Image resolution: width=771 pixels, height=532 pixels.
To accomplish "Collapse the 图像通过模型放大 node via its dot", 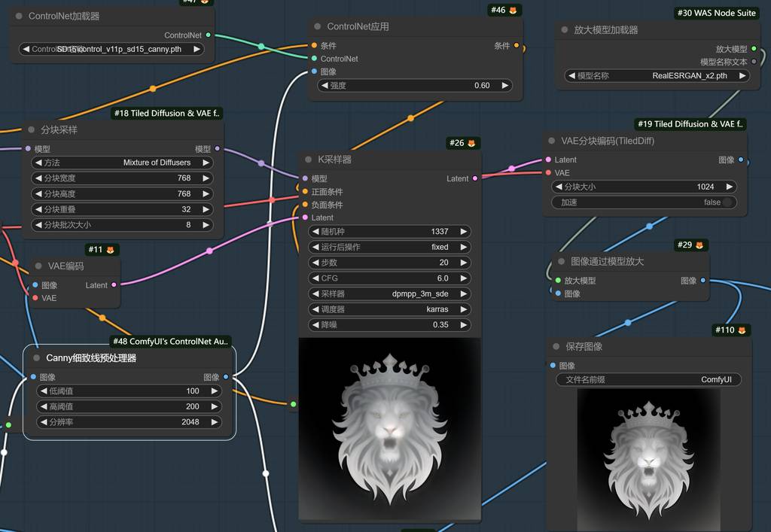I will pos(561,262).
